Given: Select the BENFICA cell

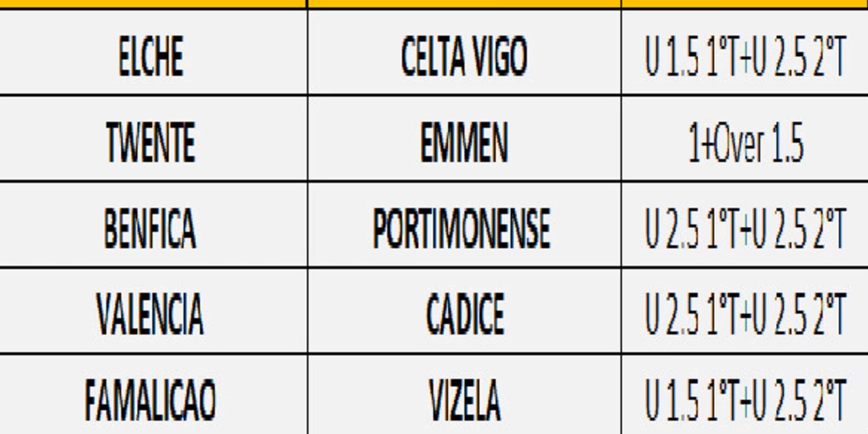Looking at the screenshot, I should [x=151, y=228].
